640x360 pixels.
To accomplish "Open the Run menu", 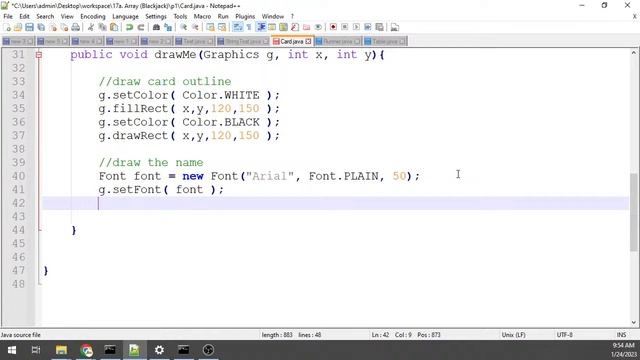I will (x=223, y=16).
